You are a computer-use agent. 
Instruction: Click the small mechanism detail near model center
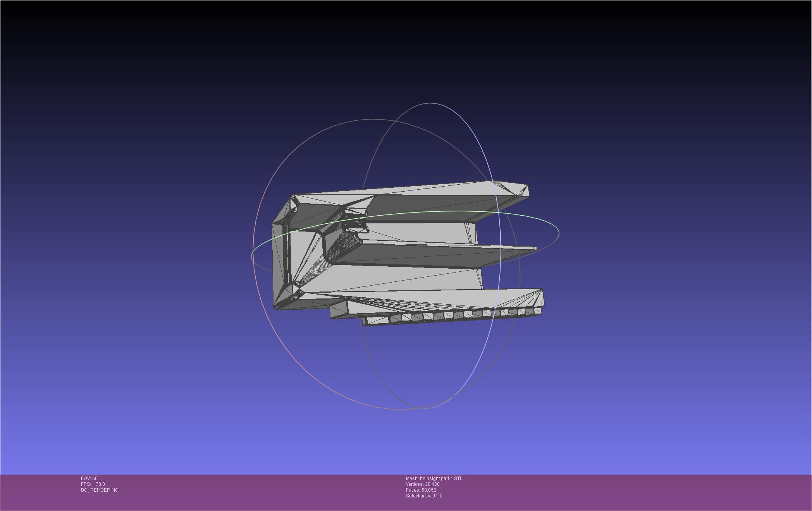pyautogui.click(x=354, y=224)
